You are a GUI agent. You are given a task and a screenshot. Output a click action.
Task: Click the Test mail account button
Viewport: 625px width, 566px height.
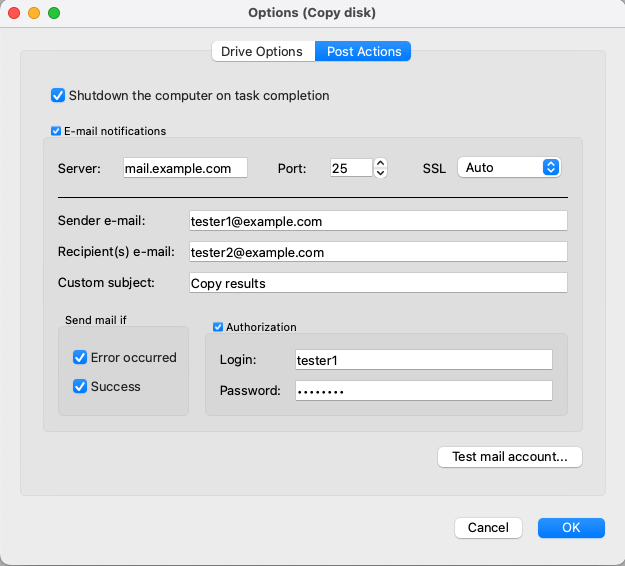click(x=510, y=457)
